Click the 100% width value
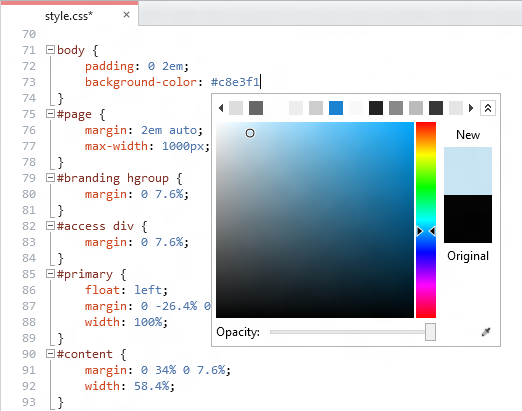 point(148,322)
